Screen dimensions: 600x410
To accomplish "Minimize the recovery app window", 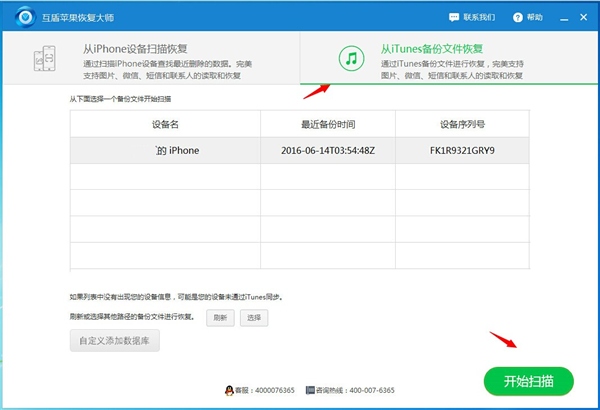I will click(x=564, y=18).
